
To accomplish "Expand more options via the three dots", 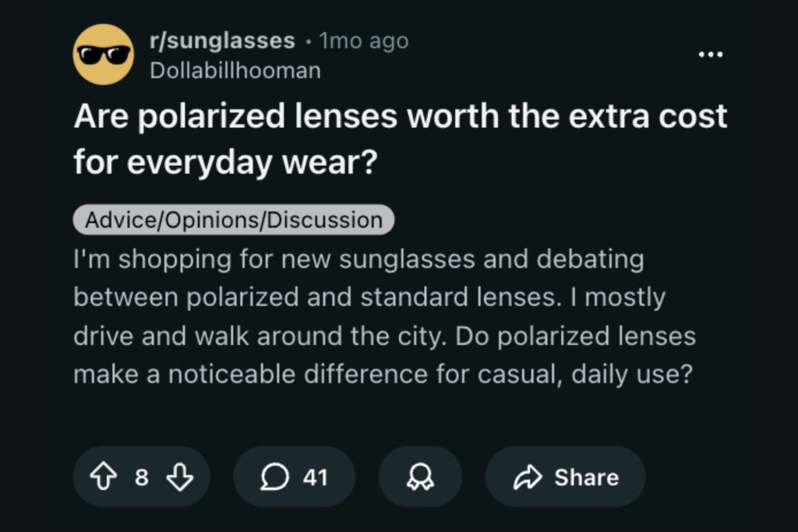I will pyautogui.click(x=710, y=52).
